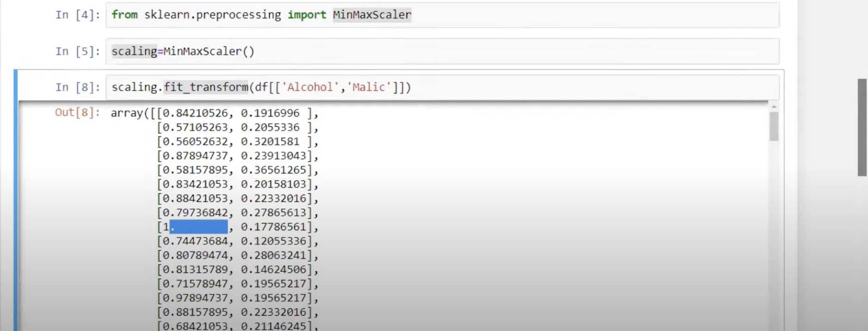This screenshot has height=331, width=868.
Task: Click the value 0.17786561 in the output
Action: tap(273, 227)
